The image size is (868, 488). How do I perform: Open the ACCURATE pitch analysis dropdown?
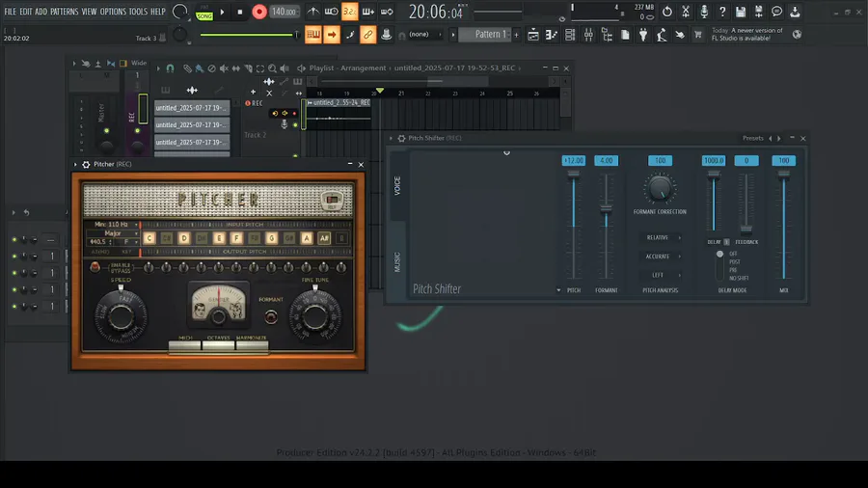[660, 257]
